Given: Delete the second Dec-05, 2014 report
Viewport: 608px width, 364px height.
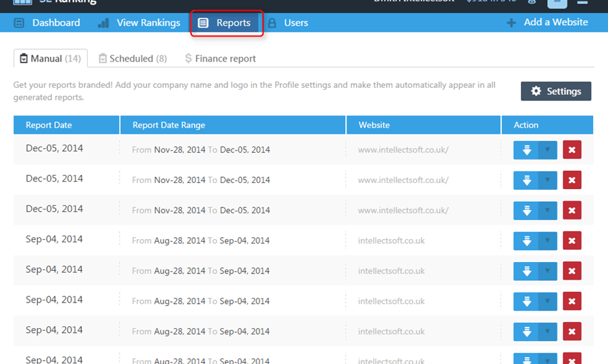Looking at the screenshot, I should coord(572,180).
